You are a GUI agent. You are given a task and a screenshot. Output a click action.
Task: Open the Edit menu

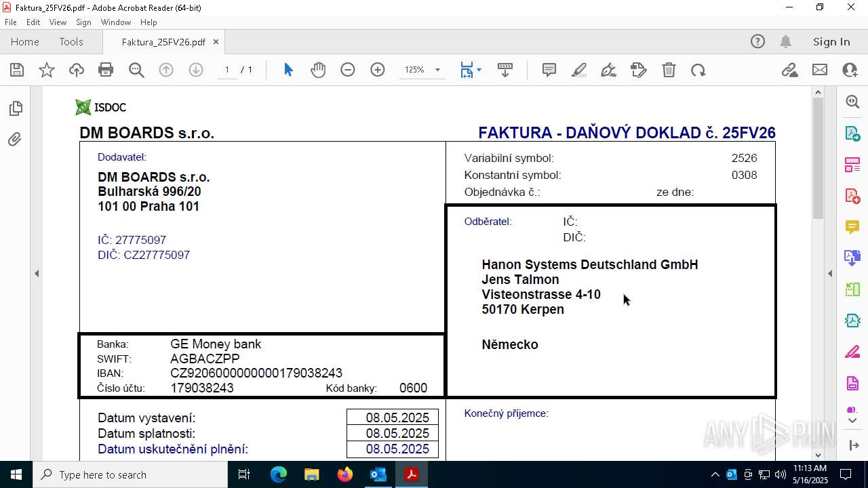coord(33,22)
